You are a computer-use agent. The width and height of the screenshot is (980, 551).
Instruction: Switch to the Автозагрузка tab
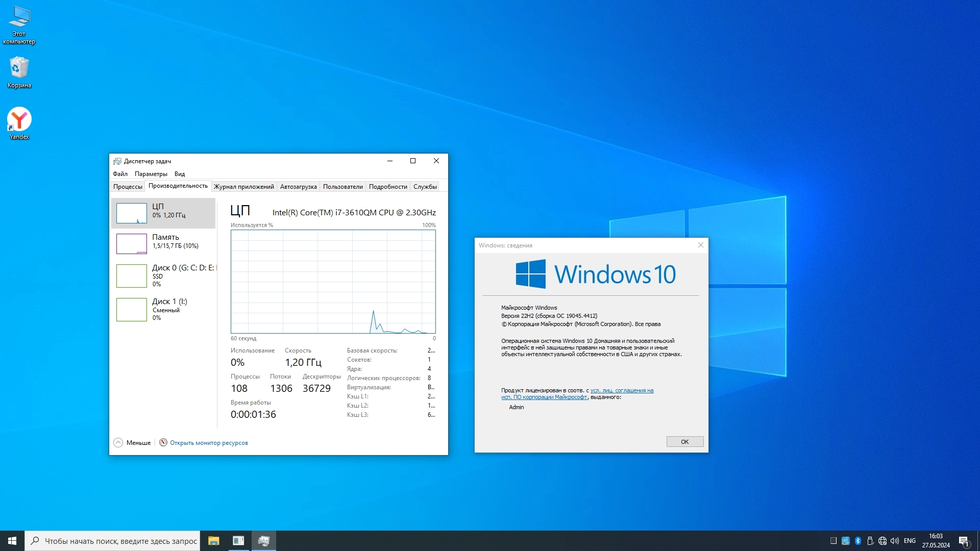point(298,187)
